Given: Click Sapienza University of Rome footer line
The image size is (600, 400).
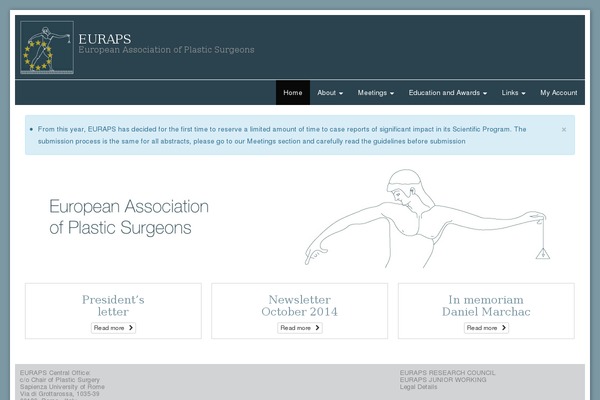Looking at the screenshot, I should point(62,387).
